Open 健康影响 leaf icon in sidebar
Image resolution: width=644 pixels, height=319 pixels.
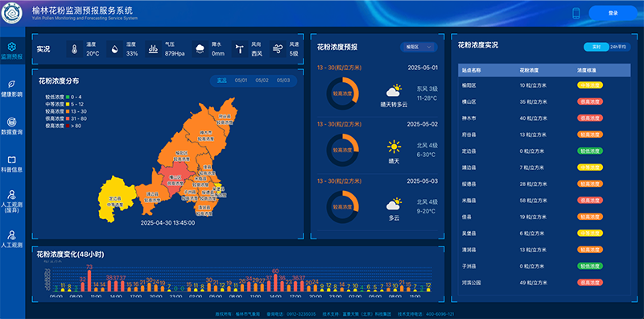tap(12, 84)
